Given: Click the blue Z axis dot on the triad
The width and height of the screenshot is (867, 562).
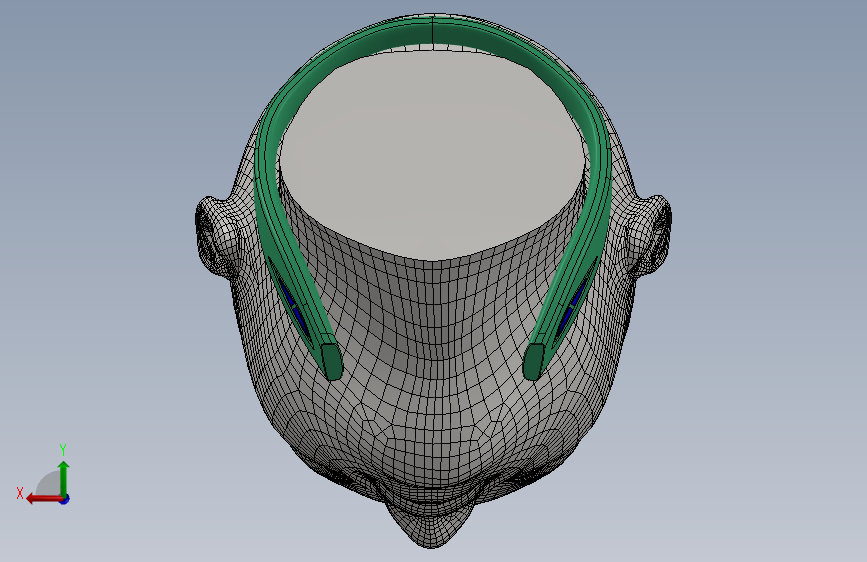Looking at the screenshot, I should [x=65, y=499].
